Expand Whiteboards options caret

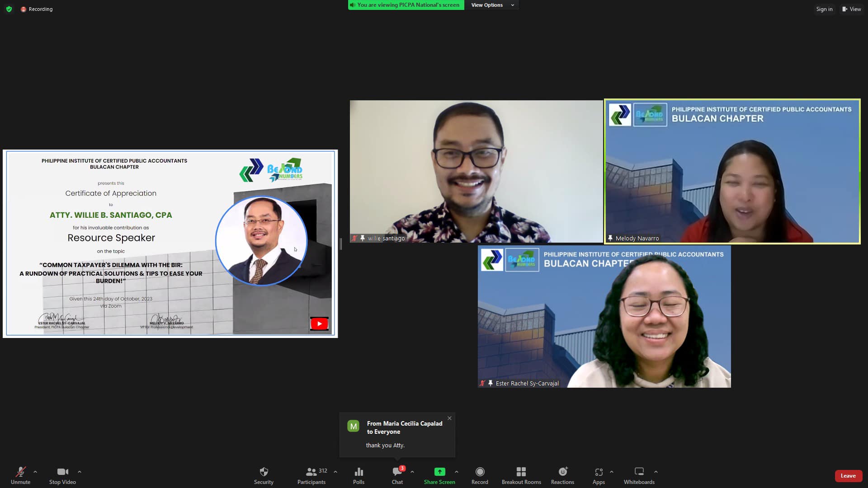click(656, 472)
